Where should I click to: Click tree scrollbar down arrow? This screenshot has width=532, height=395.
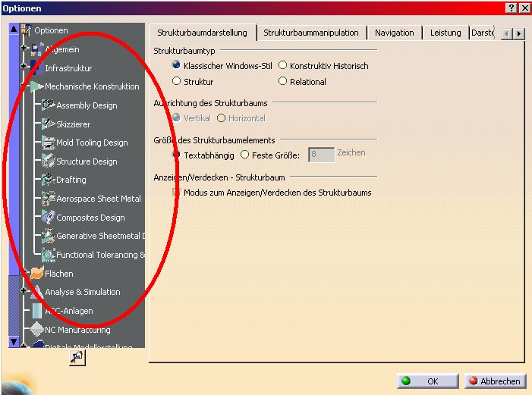pos(14,341)
